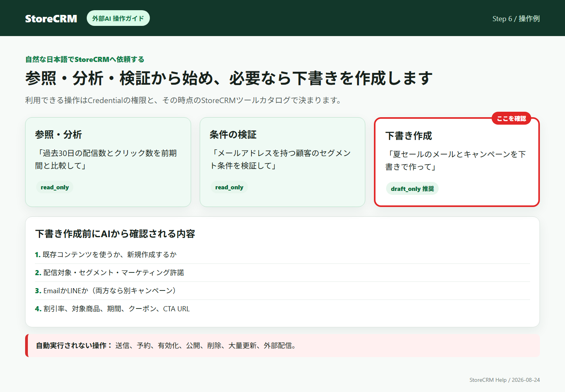Click read_only tag in 条件の検証 card
Screen dimensions: 565x392
(x=229, y=187)
